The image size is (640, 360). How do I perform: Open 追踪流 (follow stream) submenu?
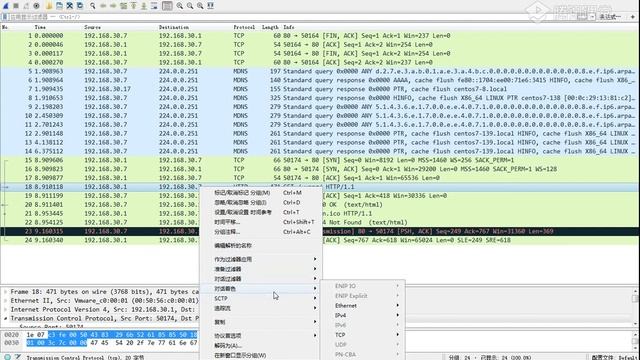pos(260,308)
